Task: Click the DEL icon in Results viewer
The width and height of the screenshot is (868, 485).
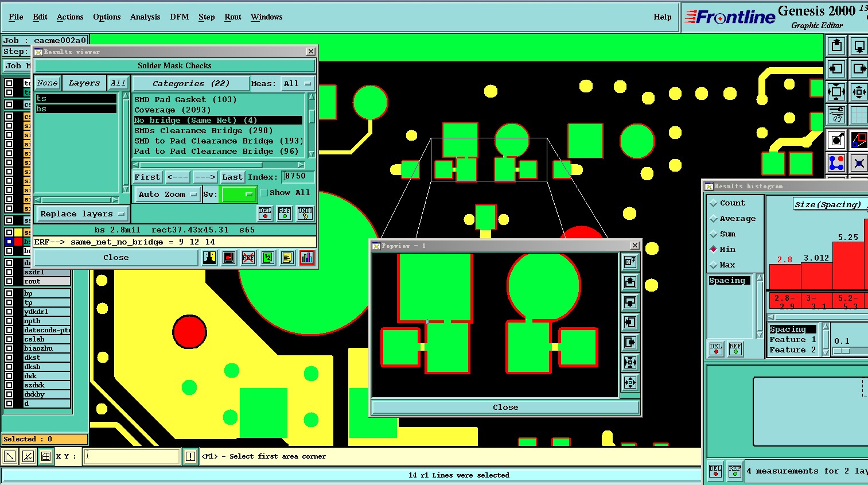Action: pyautogui.click(x=265, y=214)
